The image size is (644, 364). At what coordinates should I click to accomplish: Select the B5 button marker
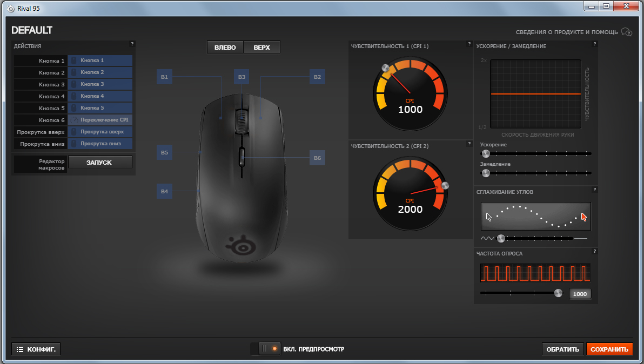[164, 152]
